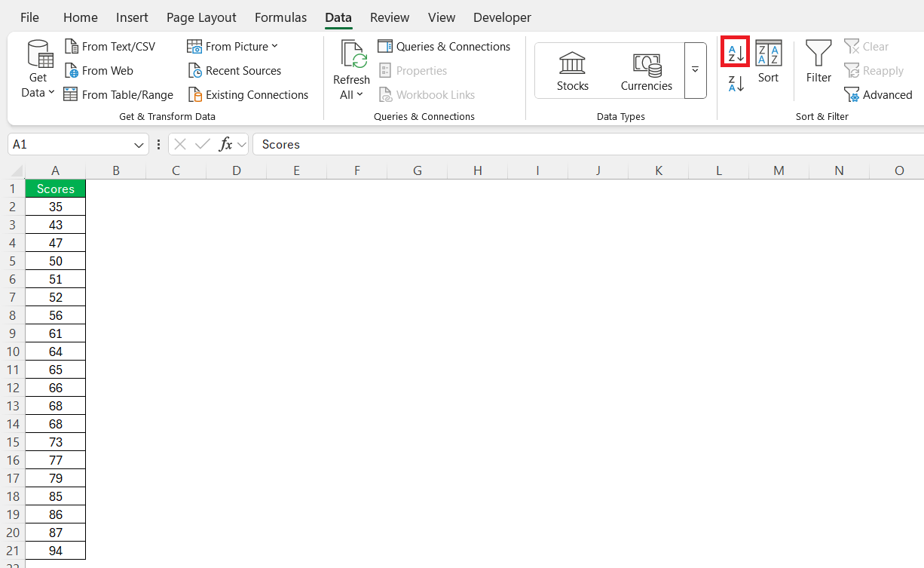Screen dimensions: 924x568
Task: Switch to the Page Layout tab
Action: click(x=201, y=17)
